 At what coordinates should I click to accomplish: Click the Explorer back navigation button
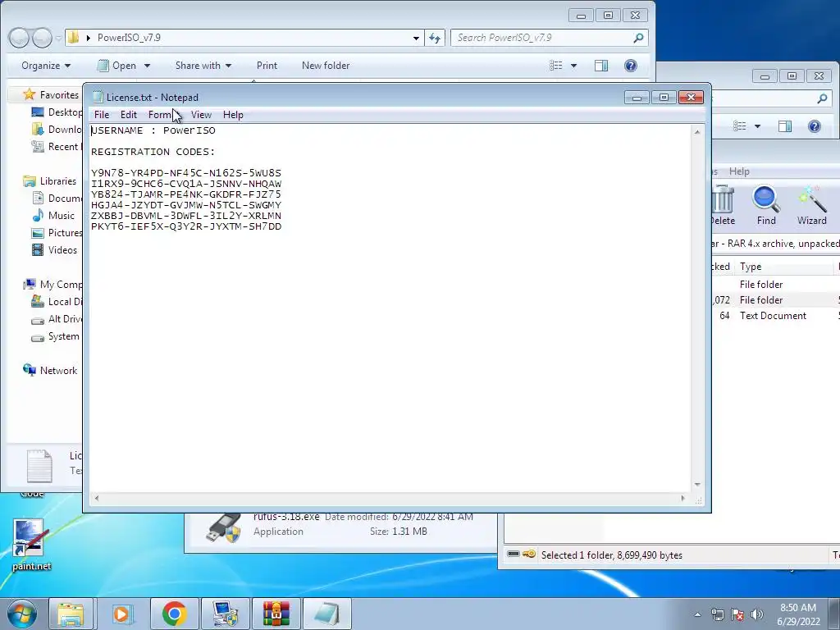coord(20,38)
